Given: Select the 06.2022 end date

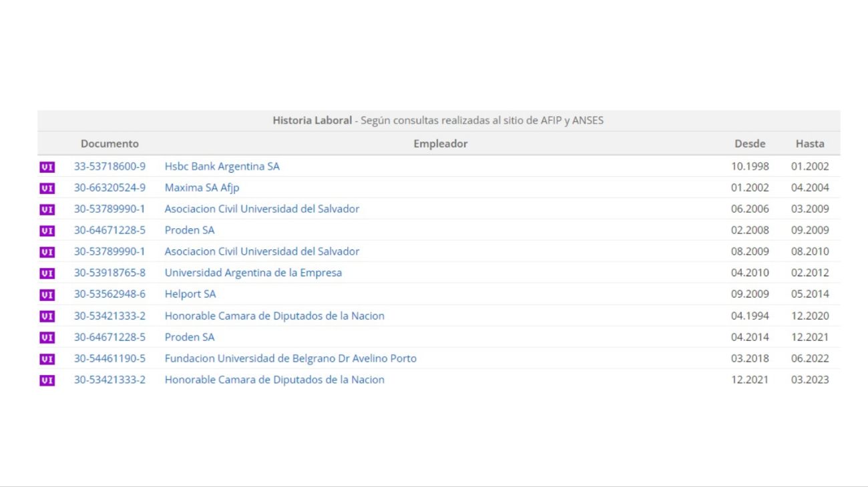Looking at the screenshot, I should click(x=810, y=358).
